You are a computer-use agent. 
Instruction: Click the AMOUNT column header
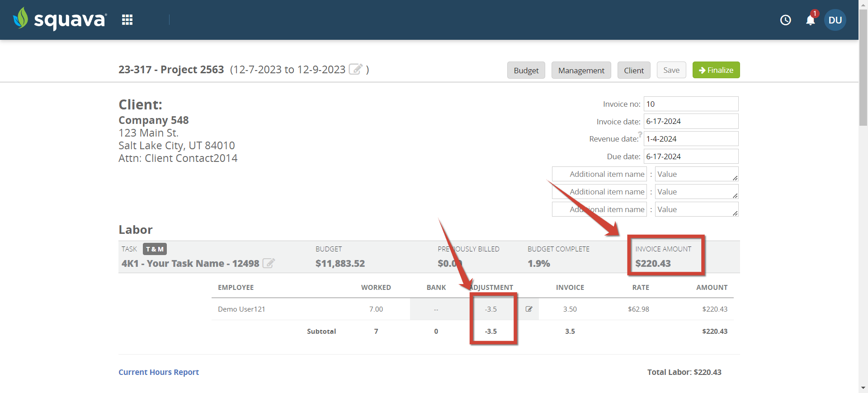point(712,288)
